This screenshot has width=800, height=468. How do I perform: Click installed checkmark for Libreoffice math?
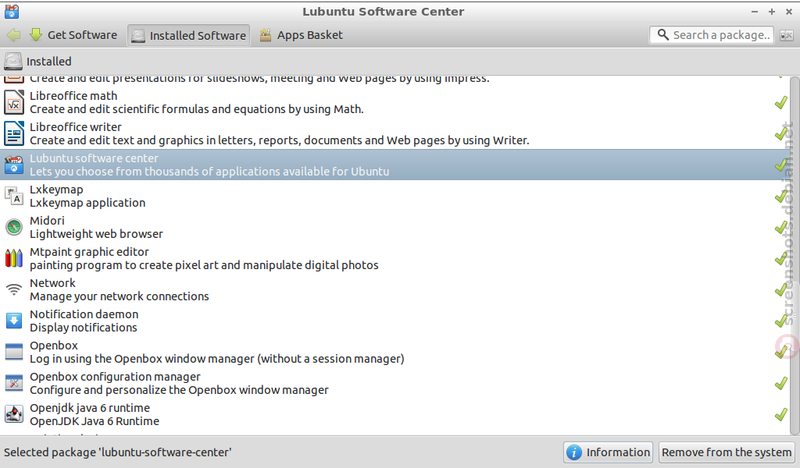coord(781,102)
